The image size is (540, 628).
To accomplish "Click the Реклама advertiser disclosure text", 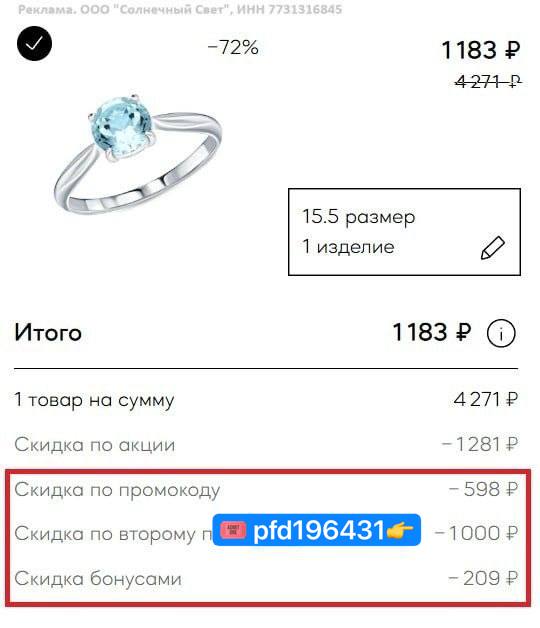I will (x=180, y=9).
